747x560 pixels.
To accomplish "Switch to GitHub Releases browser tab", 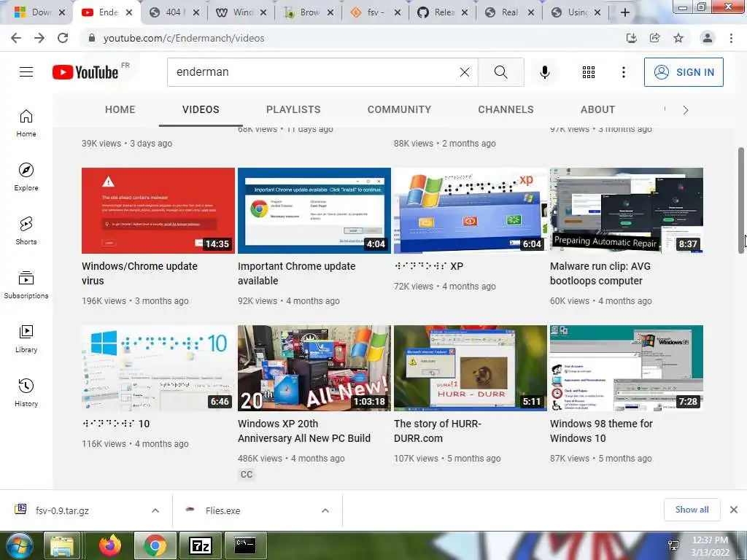I will (444, 12).
